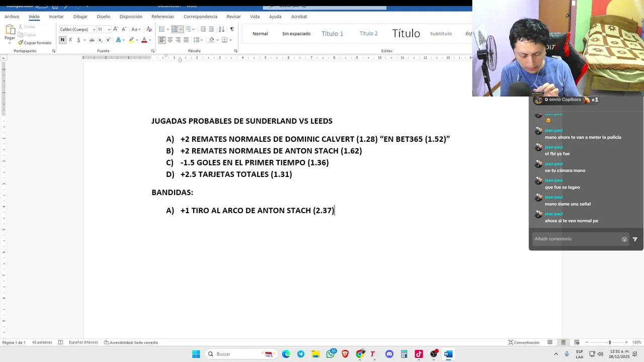The image size is (644, 362).
Task: Switch to the Referencias tab
Action: coord(163,17)
